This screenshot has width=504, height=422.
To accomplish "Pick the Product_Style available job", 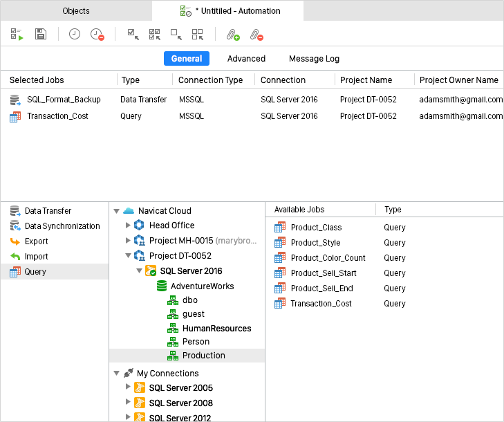I will coord(384,243).
